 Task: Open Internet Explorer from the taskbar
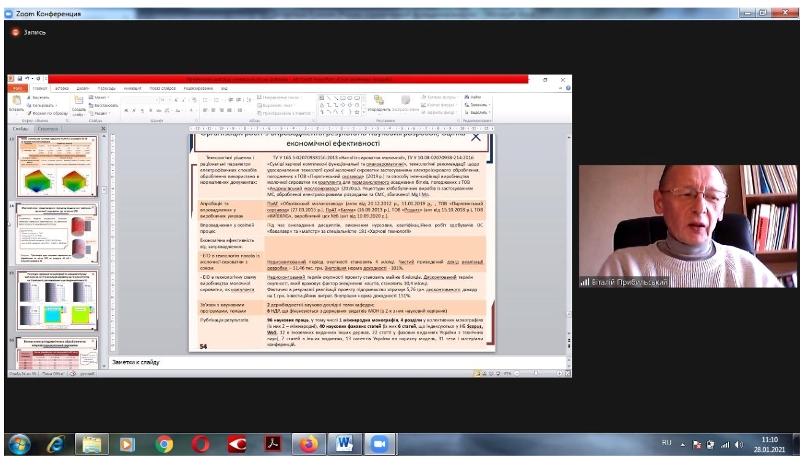pyautogui.click(x=56, y=442)
